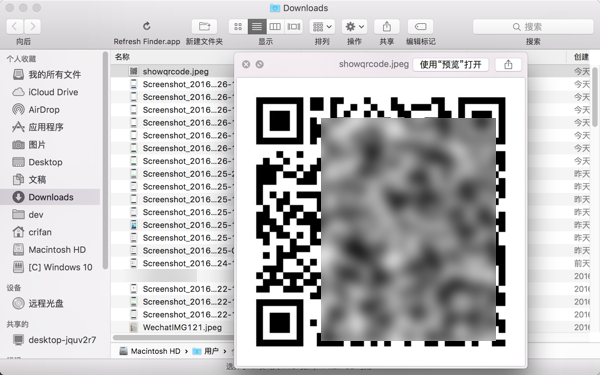
Task: Click 用户 in the path bar
Action: coord(206,351)
